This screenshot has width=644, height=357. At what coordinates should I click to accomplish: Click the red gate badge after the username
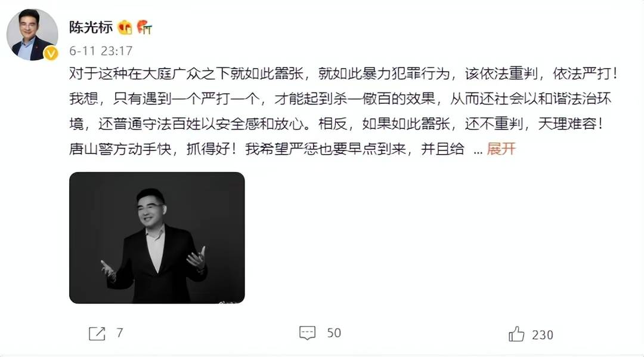[x=144, y=27]
